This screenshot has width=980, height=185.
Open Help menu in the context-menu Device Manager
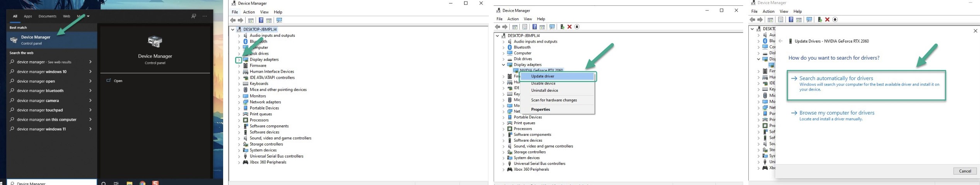541,19
